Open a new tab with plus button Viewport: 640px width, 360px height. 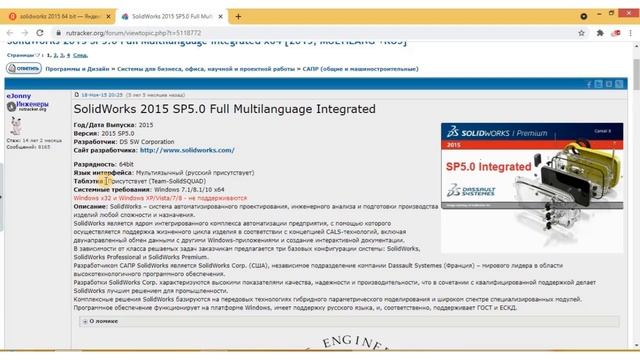pos(238,17)
